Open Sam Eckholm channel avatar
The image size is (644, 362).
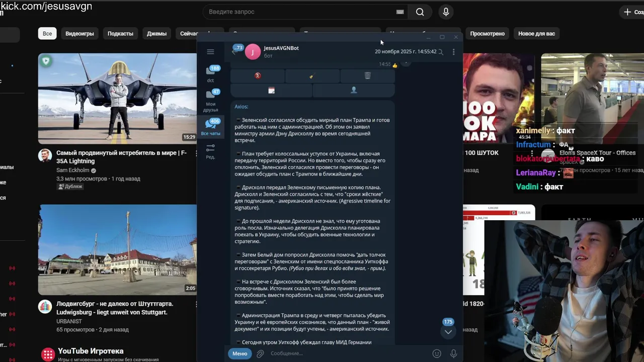[x=45, y=155]
